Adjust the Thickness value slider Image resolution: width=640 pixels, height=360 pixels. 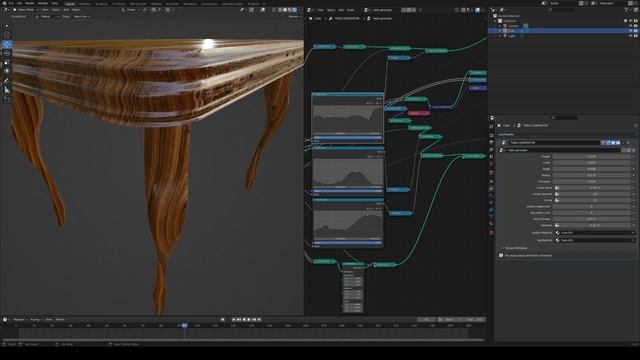(x=592, y=182)
